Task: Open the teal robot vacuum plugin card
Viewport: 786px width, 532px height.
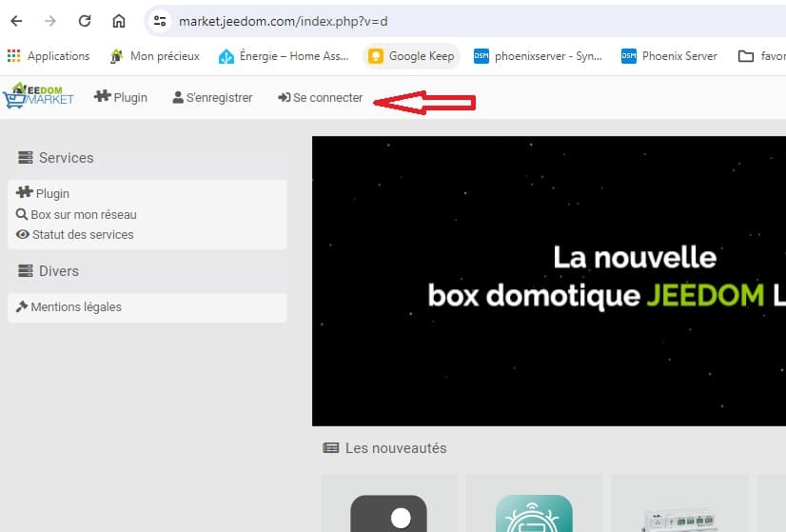Action: 535,503
